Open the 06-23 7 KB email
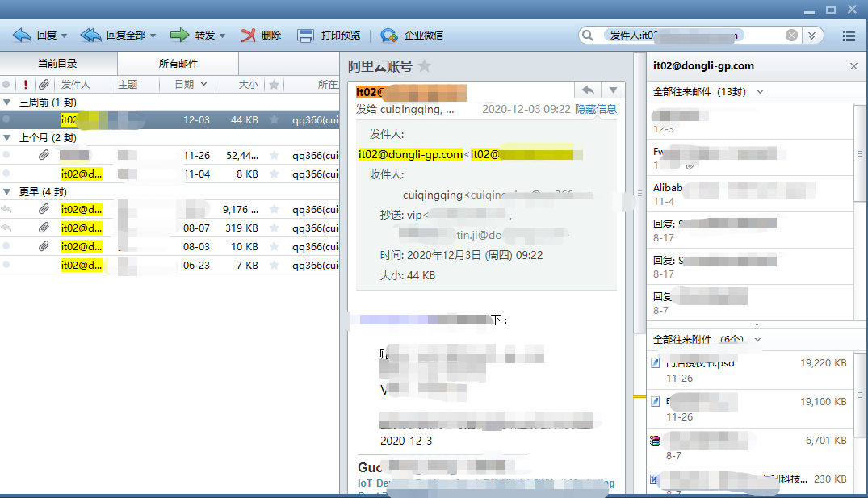The image size is (868, 498). coord(170,265)
